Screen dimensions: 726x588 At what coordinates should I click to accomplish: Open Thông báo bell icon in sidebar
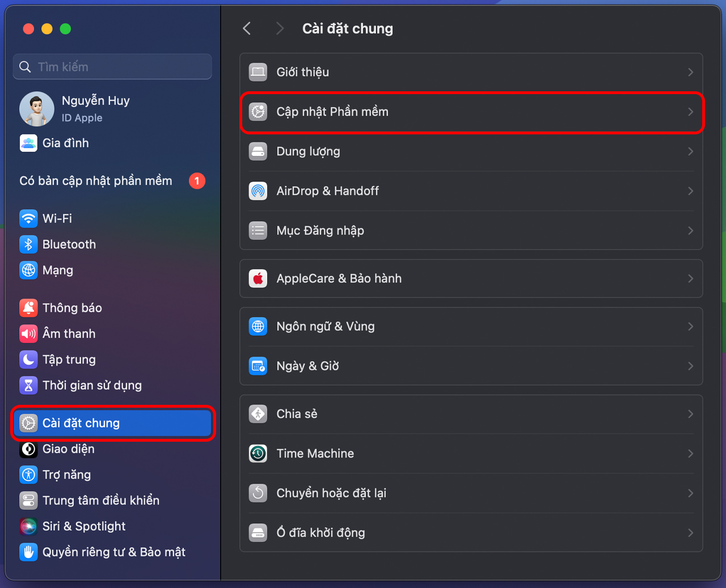click(x=28, y=308)
